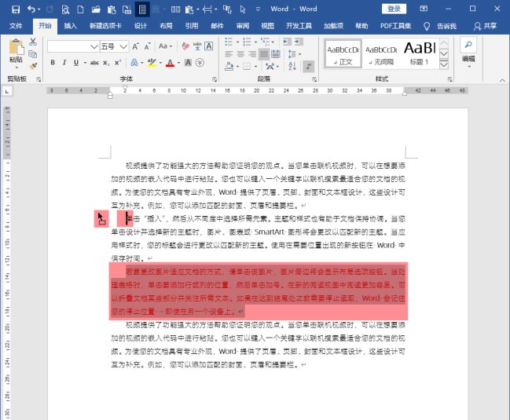This screenshot has width=510, height=420.
Task: Click the ribbon display options icon
Action: [x=424, y=9]
